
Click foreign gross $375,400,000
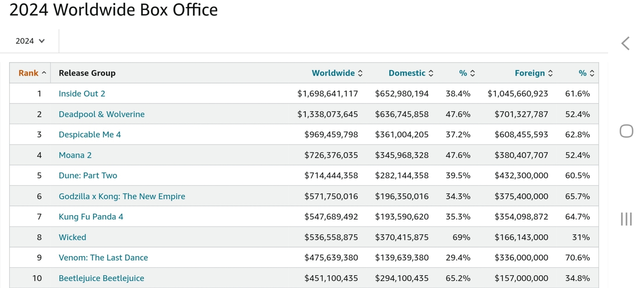click(x=521, y=196)
